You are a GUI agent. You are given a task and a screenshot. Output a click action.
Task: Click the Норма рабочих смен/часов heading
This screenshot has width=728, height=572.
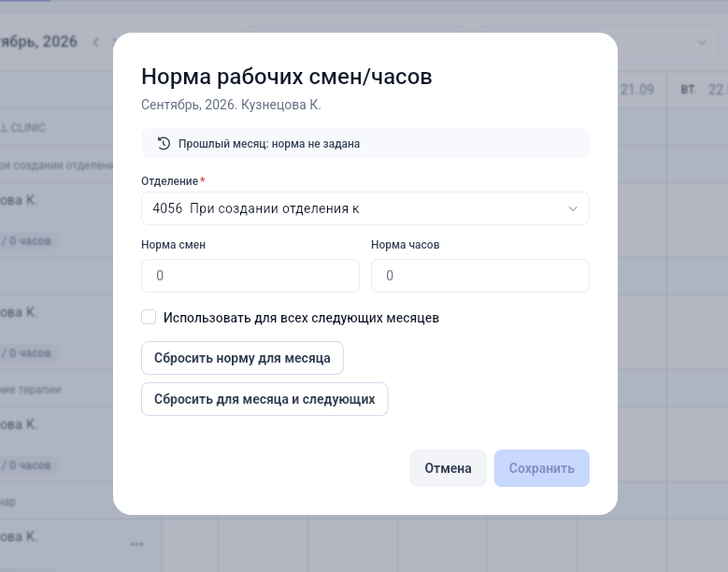287,77
